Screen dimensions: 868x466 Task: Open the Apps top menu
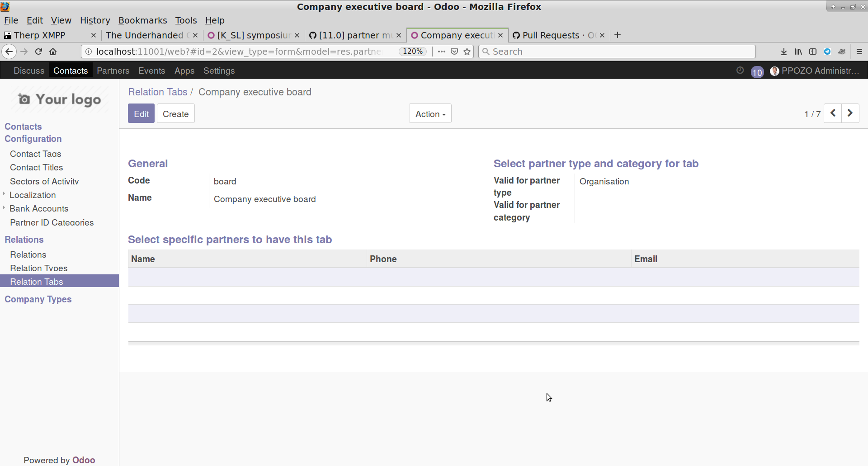[x=184, y=71]
